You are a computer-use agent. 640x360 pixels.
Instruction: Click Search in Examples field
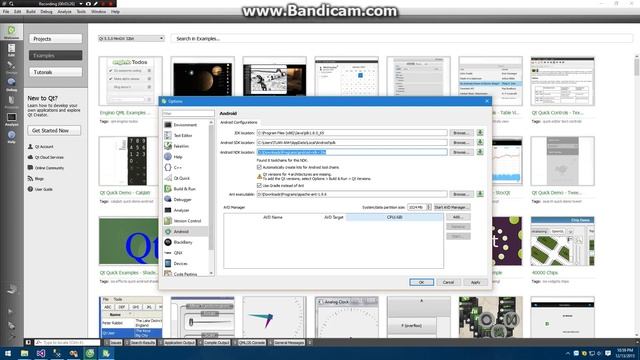coord(402,38)
